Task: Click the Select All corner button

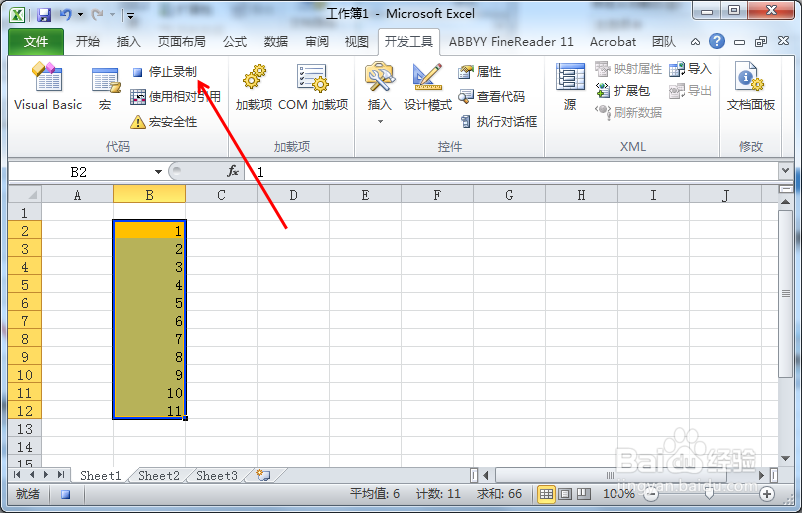Action: [x=25, y=194]
